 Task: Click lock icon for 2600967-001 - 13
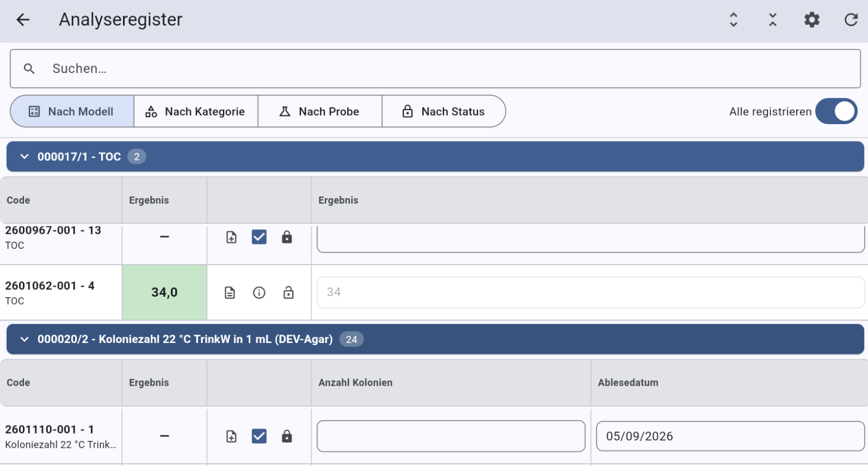[x=287, y=237]
